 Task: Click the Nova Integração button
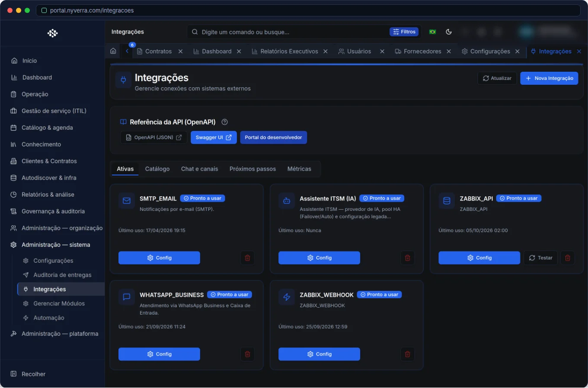(x=549, y=78)
